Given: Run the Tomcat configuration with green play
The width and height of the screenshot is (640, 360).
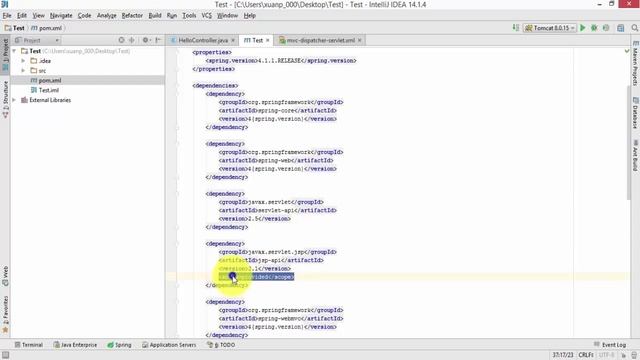Looking at the screenshot, I should [x=583, y=28].
